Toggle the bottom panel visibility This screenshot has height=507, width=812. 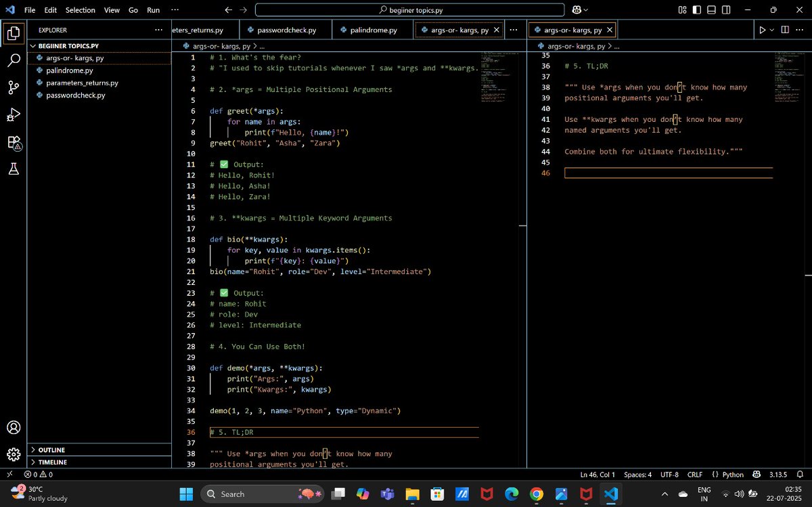coord(711,10)
